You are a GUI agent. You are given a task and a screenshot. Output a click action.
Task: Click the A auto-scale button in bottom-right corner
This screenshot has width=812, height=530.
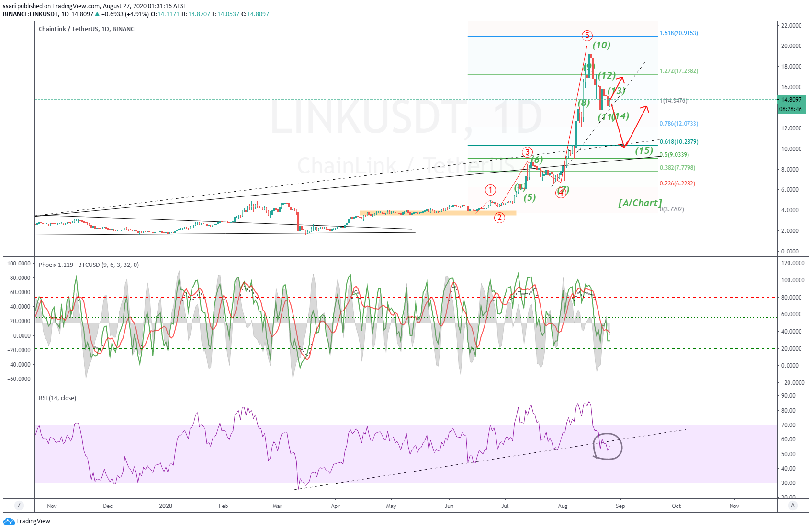tap(793, 505)
